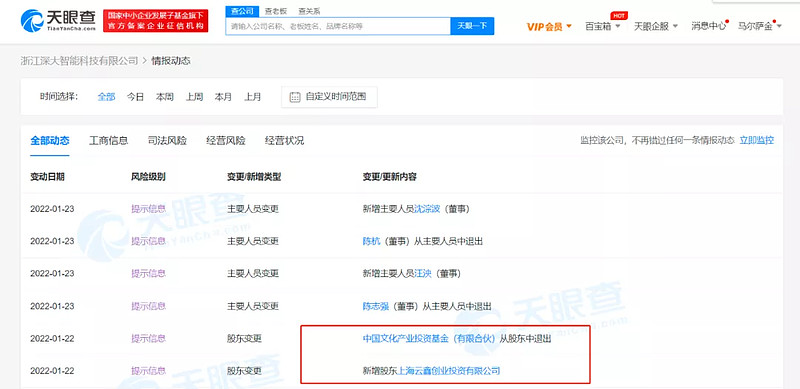Expand the VIP会员 dropdown
The image size is (800, 389).
tap(549, 27)
